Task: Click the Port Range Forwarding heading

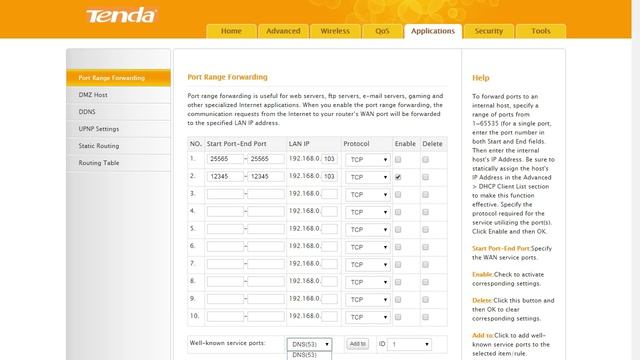Action: coord(227,77)
